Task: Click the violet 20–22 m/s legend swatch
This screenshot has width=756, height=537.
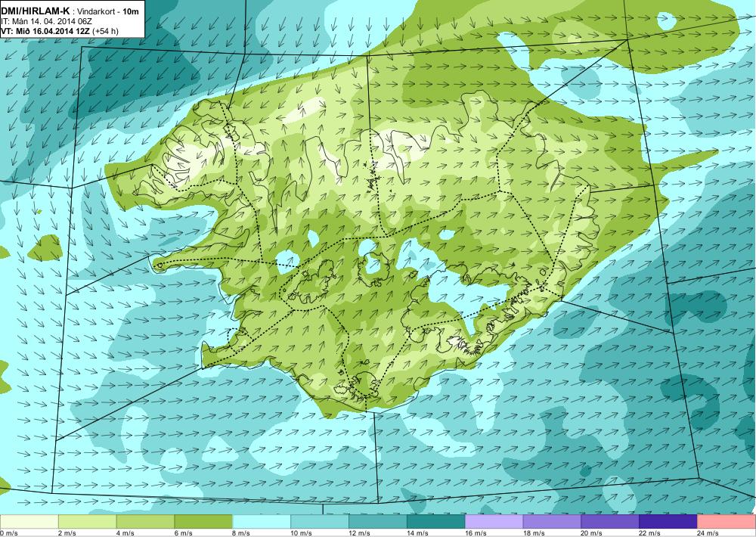Action: click(x=610, y=522)
